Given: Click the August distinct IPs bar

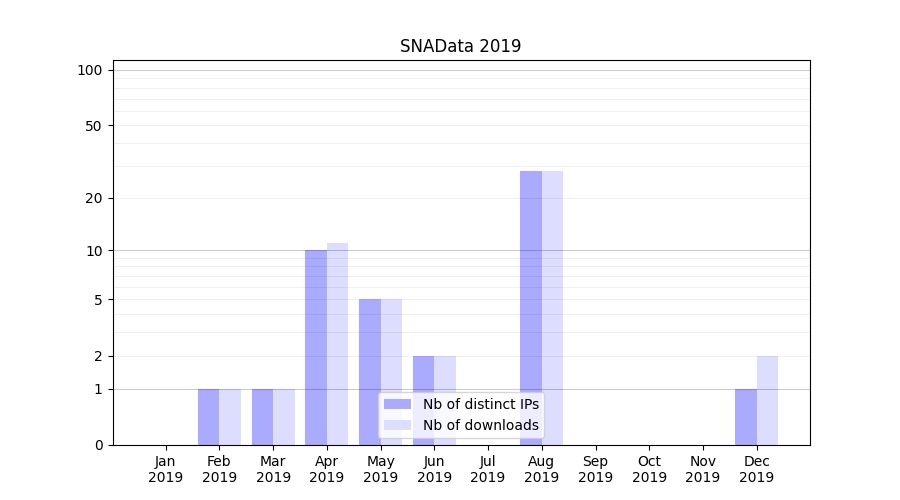Looking at the screenshot, I should pos(530,308).
